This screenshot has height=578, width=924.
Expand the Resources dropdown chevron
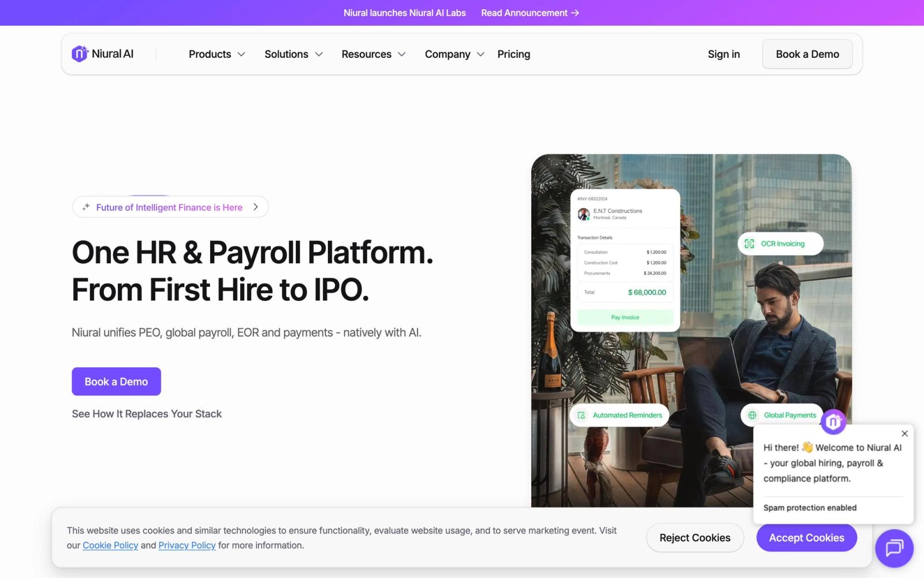pos(402,54)
